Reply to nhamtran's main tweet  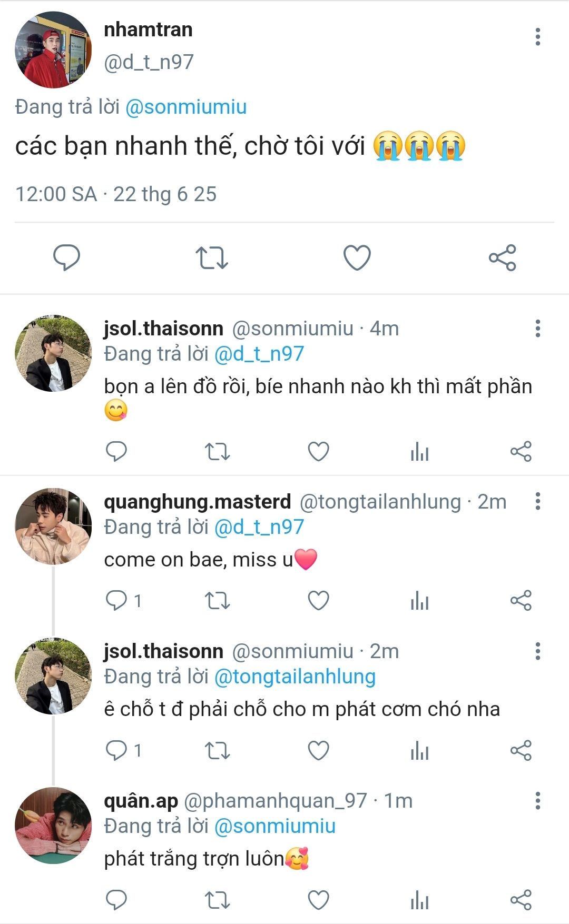click(66, 257)
